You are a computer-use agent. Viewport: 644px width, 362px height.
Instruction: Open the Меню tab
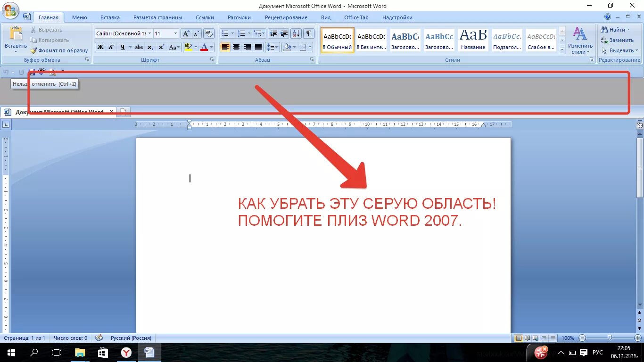(x=80, y=17)
